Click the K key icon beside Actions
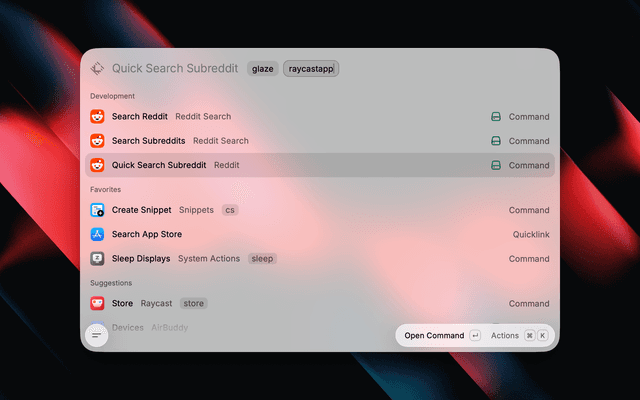 pyautogui.click(x=542, y=336)
